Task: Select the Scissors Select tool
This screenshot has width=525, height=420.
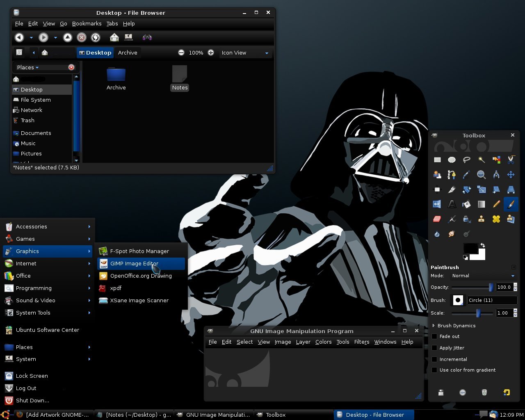Action: 511,160
